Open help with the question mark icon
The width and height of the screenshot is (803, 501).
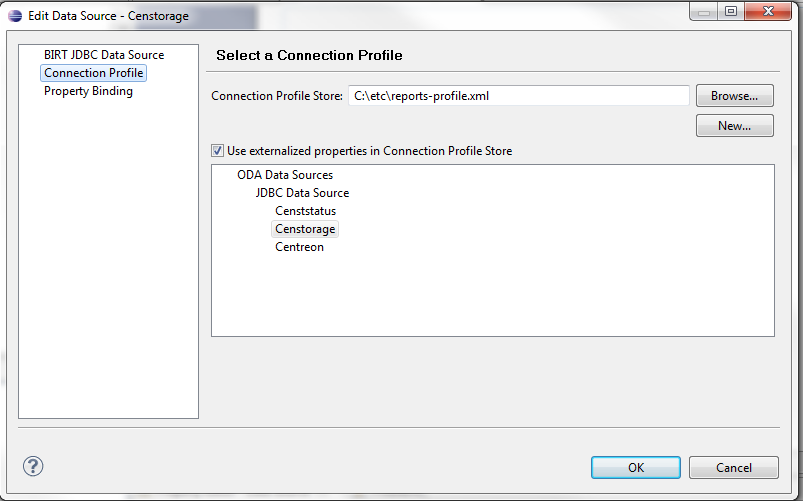click(x=33, y=466)
